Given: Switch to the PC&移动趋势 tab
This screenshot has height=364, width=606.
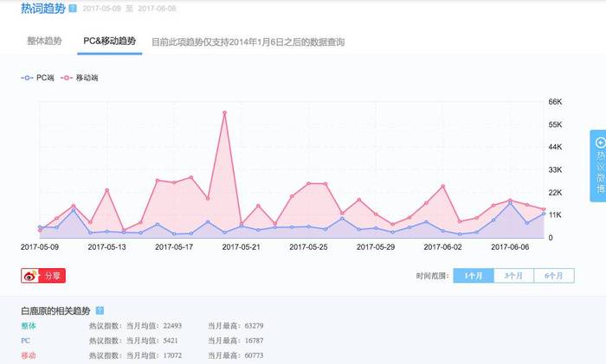Looking at the screenshot, I should (110, 41).
